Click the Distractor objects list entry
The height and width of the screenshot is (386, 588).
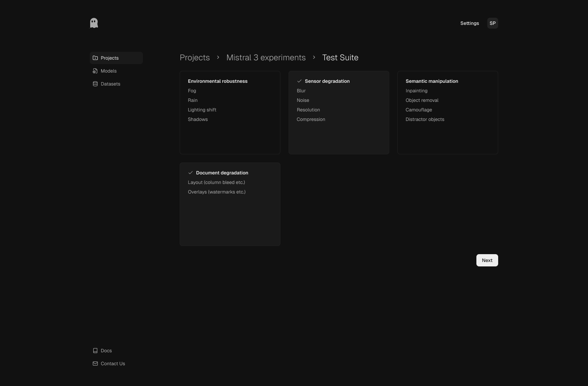pyautogui.click(x=425, y=119)
